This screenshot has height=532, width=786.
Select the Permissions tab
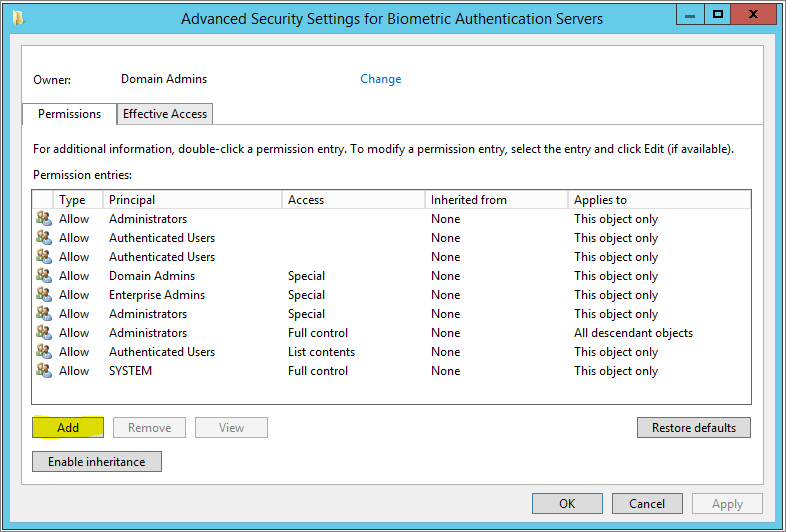[x=69, y=114]
